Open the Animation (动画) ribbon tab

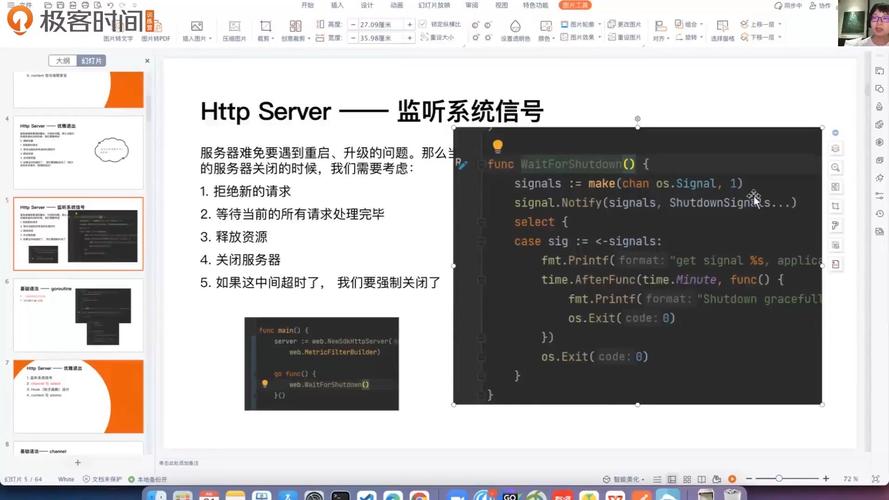tap(397, 5)
